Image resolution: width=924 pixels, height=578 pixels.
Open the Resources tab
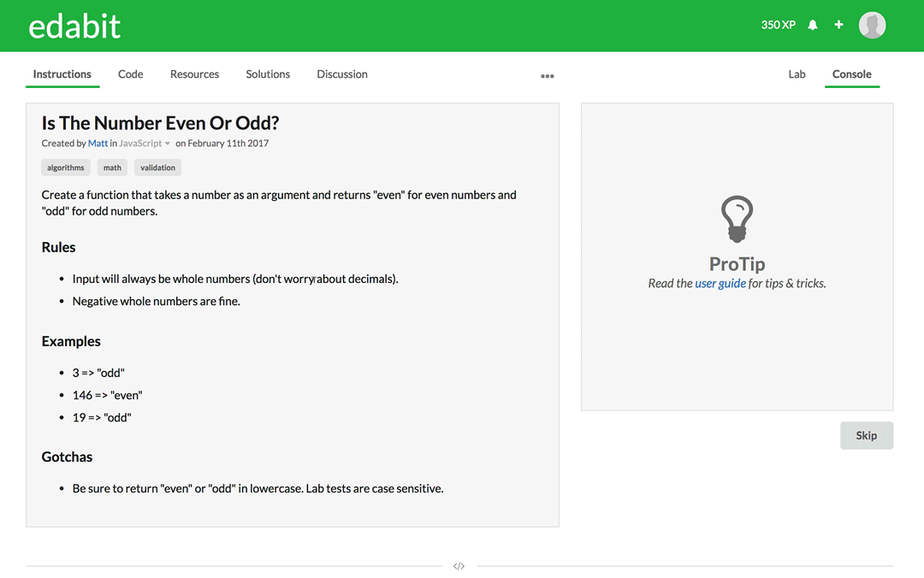[x=194, y=74]
